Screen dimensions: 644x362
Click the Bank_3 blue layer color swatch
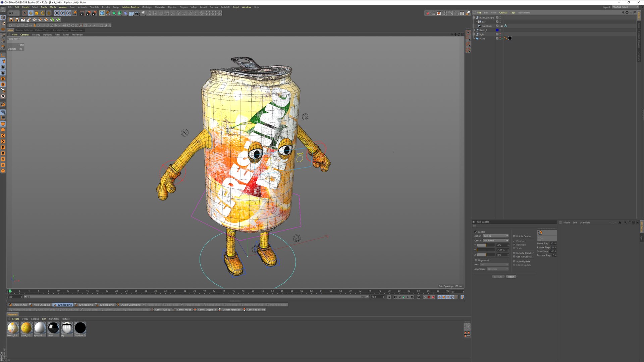[497, 30]
